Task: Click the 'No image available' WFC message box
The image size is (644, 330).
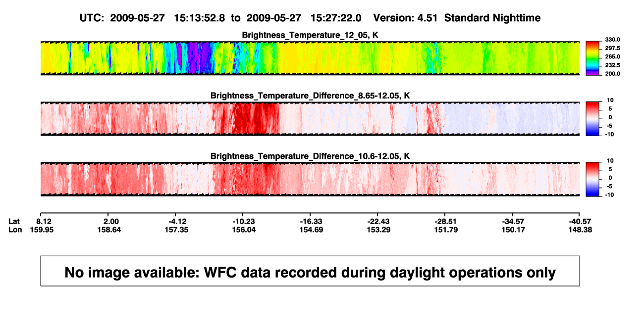Action: tap(310, 271)
